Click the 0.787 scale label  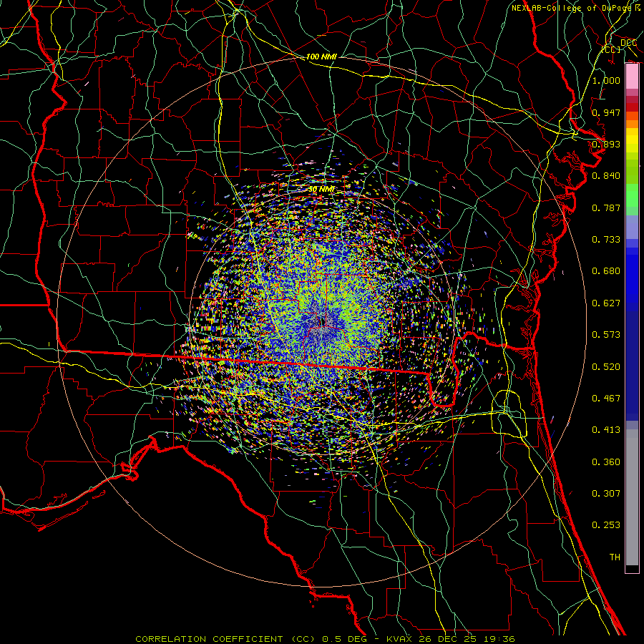(x=606, y=208)
